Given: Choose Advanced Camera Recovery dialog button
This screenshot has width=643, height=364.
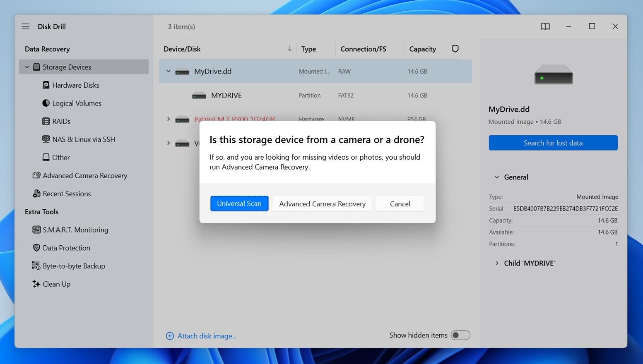Looking at the screenshot, I should 322,204.
